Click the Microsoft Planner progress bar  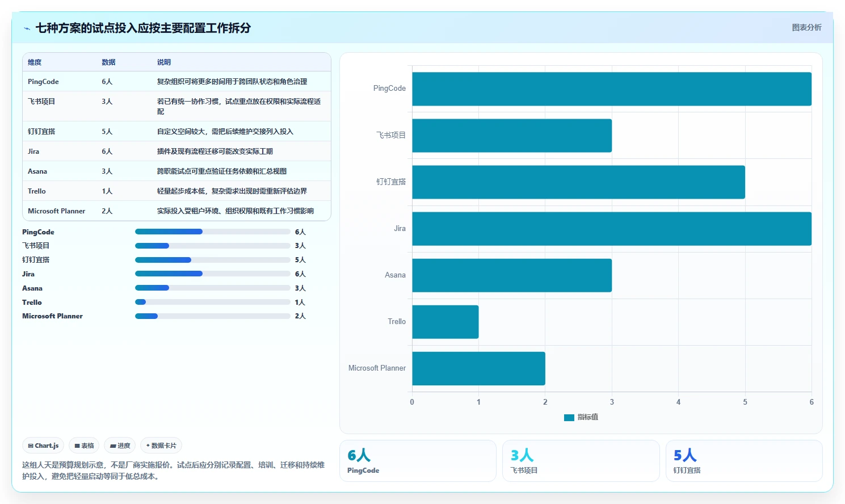coord(213,316)
